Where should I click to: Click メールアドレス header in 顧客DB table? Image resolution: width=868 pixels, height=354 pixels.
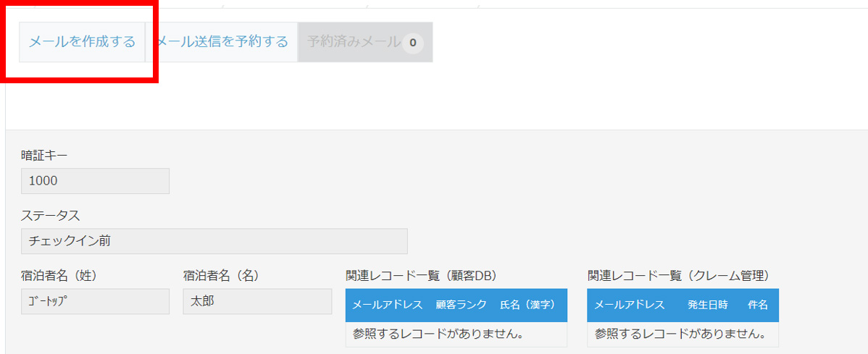pyautogui.click(x=388, y=305)
